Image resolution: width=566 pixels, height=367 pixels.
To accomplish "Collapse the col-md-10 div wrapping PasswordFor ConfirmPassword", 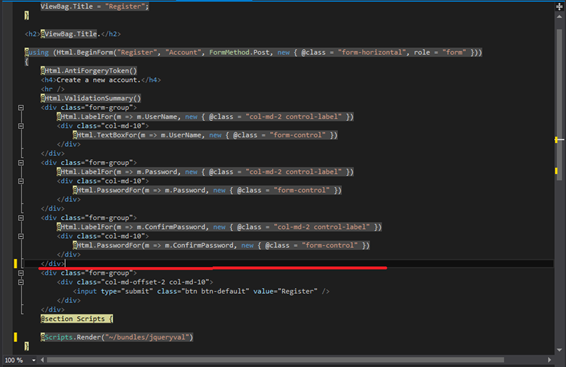I will pyautogui.click(x=21, y=236).
